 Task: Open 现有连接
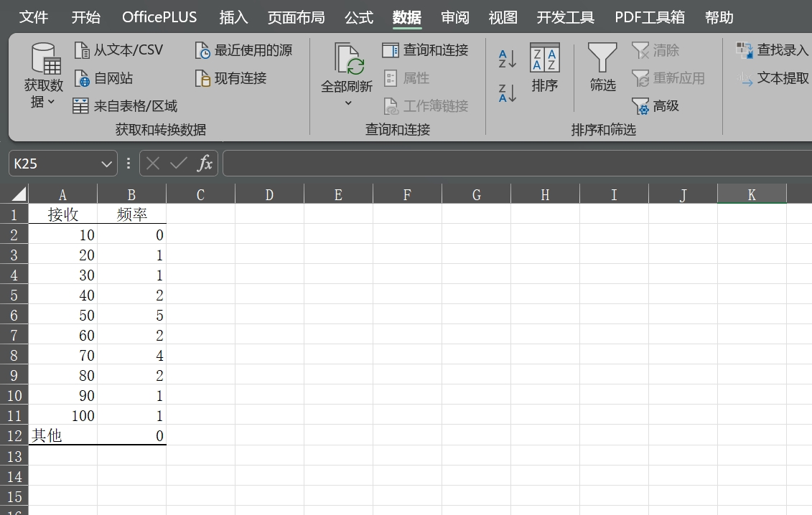(x=230, y=78)
